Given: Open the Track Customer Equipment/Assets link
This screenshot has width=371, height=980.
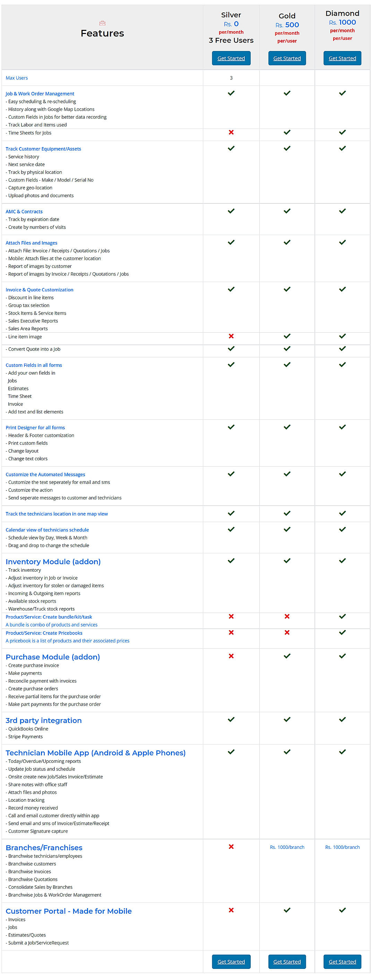Looking at the screenshot, I should 43,149.
